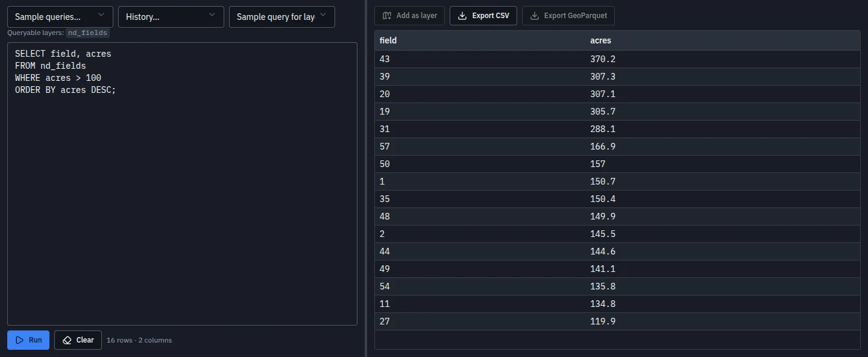Select field cell 39
The image size is (868, 357).
(x=480, y=77)
